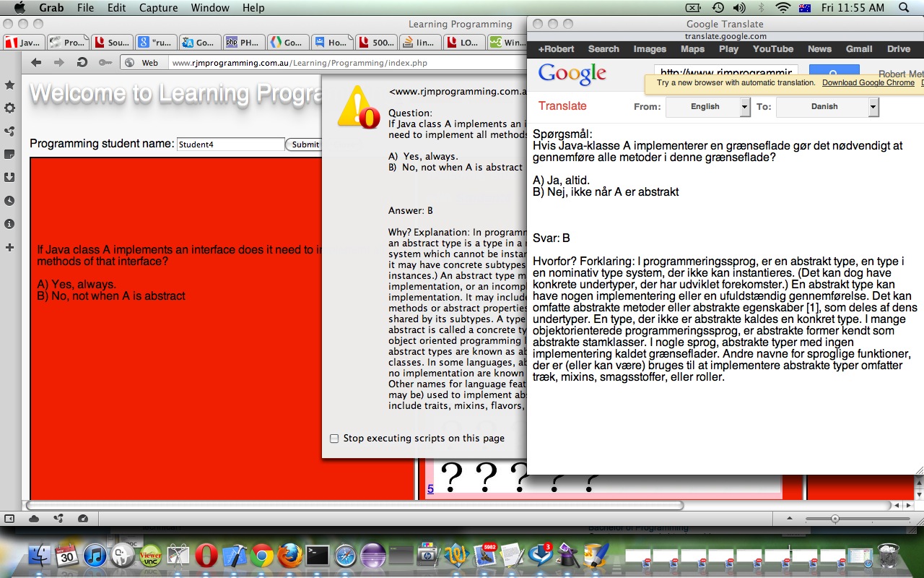Open the downloads panel in Opera sidebar
This screenshot has width=924, height=578.
tap(9, 178)
